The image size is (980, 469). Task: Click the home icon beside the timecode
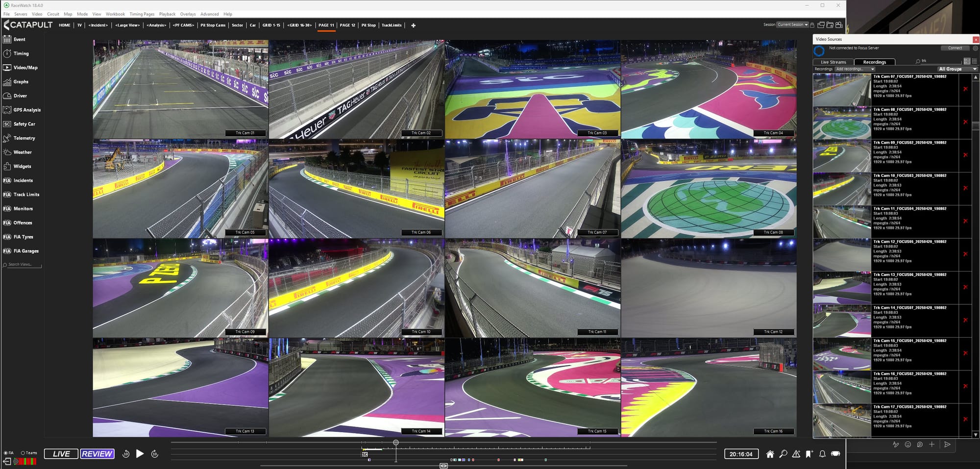tap(770, 454)
